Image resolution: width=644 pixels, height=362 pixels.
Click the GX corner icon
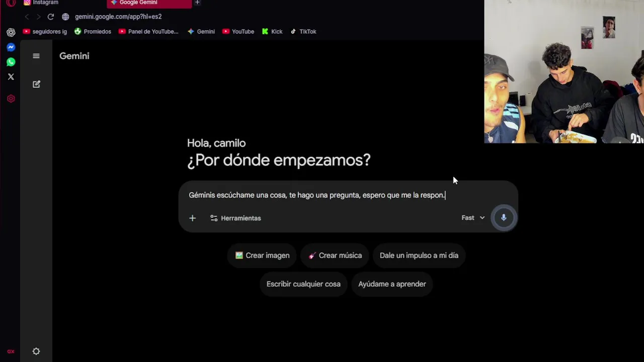tap(11, 351)
